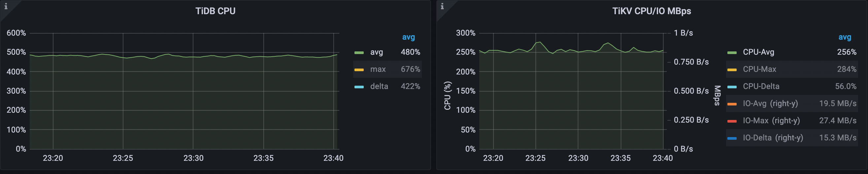Toggle the CPU-Avg series visibility
The width and height of the screenshot is (868, 174).
click(x=758, y=52)
